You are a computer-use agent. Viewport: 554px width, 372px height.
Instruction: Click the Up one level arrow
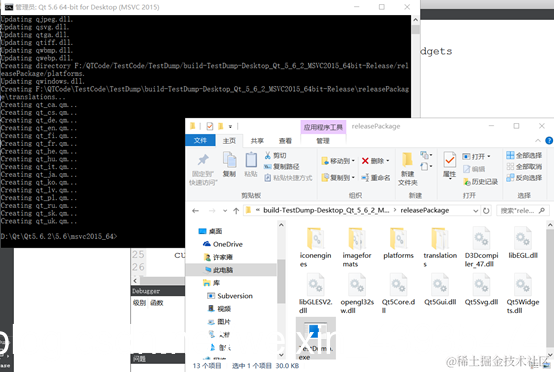pyautogui.click(x=236, y=211)
